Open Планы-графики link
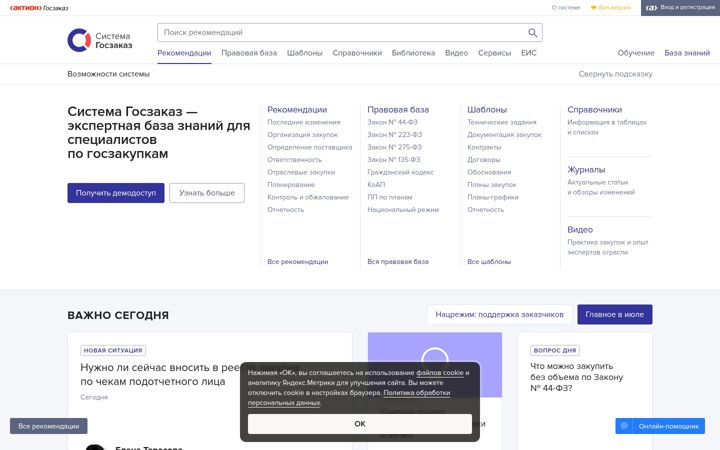The height and width of the screenshot is (450, 720). click(x=493, y=197)
